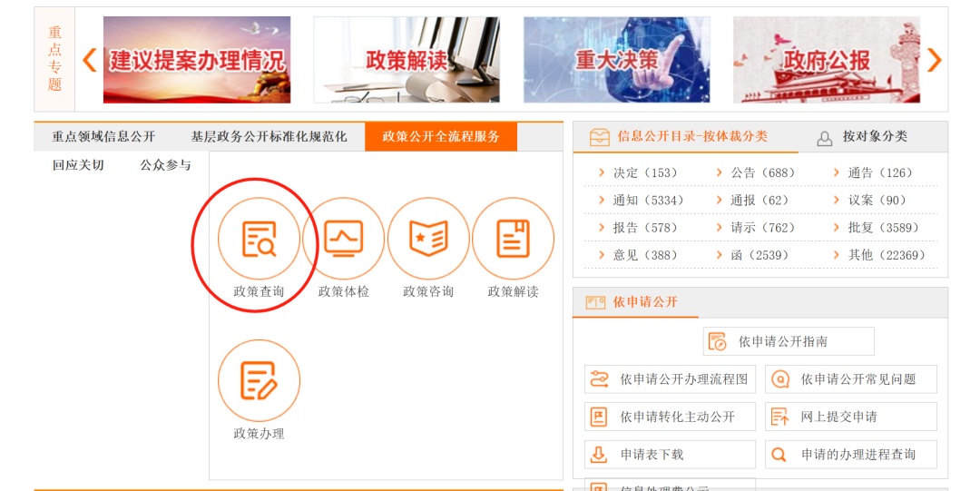Open 依申请公开指南 link
The width and height of the screenshot is (980, 491).
tap(789, 341)
